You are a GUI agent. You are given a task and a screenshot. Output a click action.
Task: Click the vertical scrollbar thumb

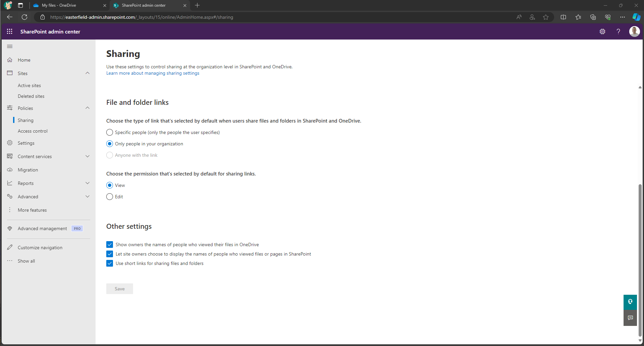[x=640, y=260]
